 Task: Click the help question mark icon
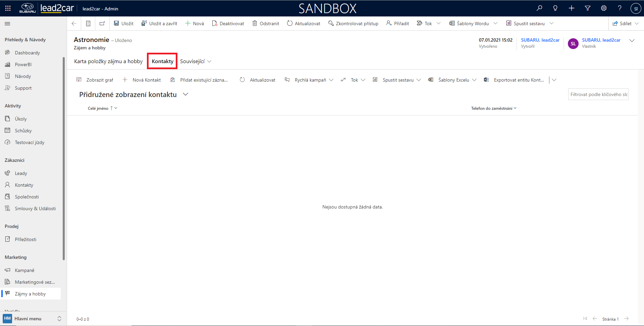click(x=620, y=8)
